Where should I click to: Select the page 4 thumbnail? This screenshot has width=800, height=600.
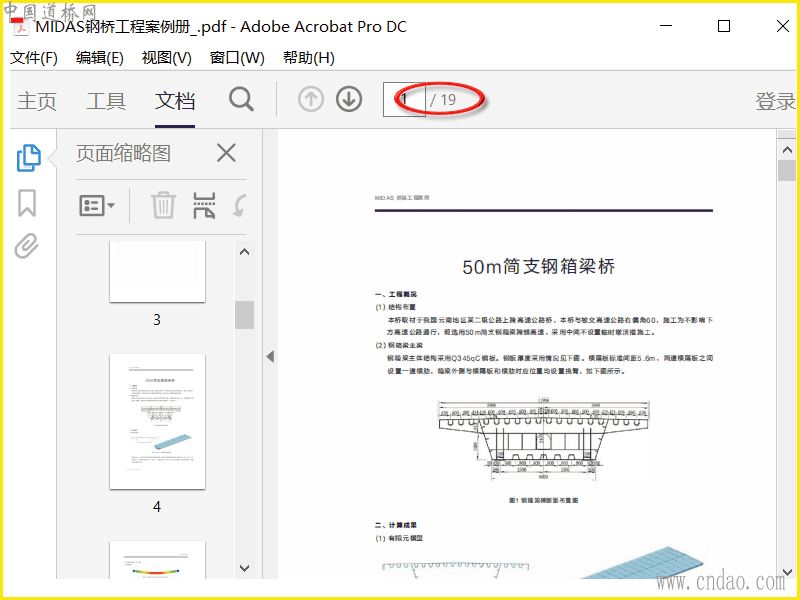coord(158,421)
